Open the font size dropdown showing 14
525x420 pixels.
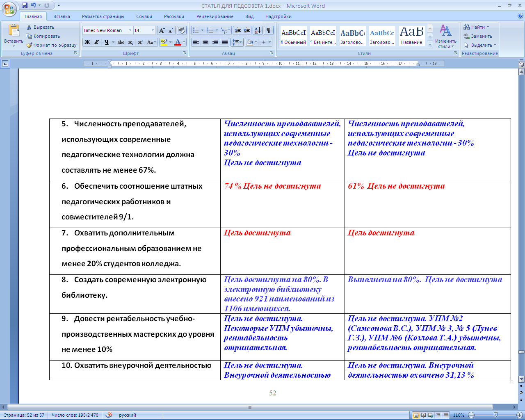(153, 30)
